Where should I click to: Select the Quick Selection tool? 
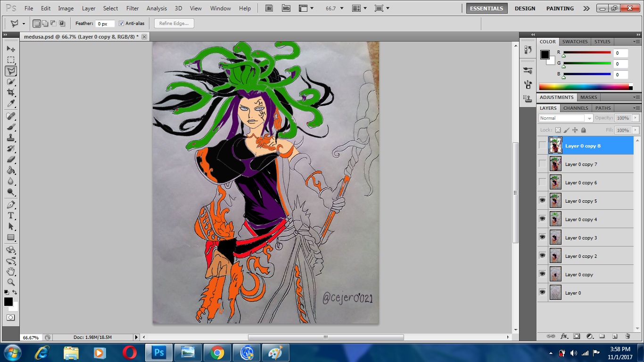pos(11,82)
